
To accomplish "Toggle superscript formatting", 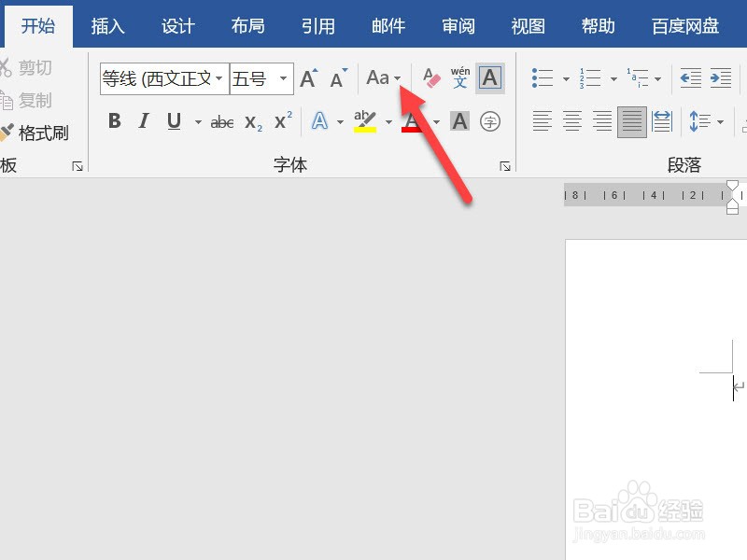I will [284, 121].
